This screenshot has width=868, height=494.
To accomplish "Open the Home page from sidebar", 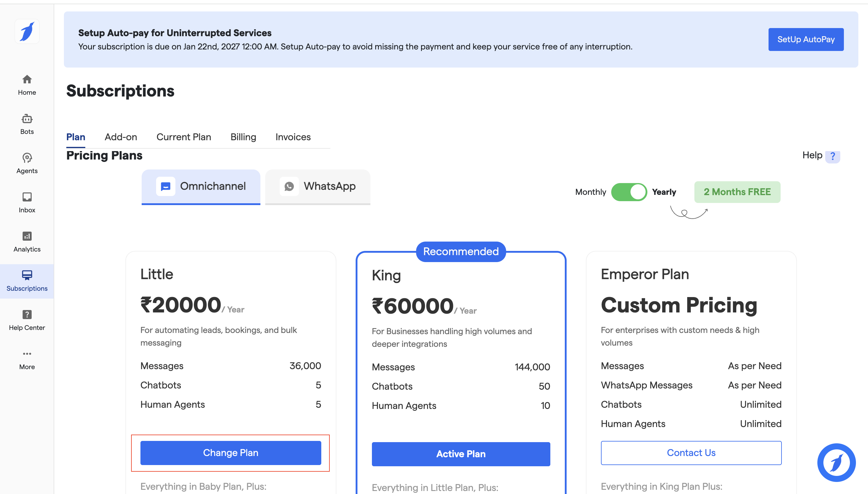I will pos(27,85).
